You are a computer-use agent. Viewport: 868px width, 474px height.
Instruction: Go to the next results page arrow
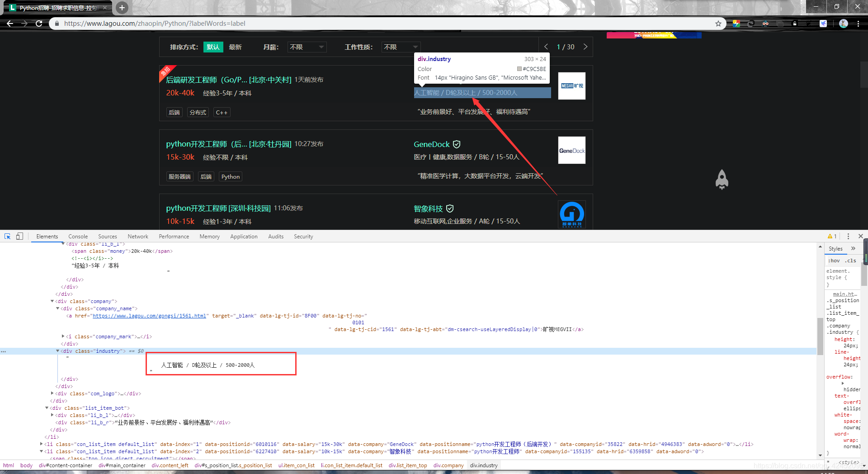click(585, 47)
